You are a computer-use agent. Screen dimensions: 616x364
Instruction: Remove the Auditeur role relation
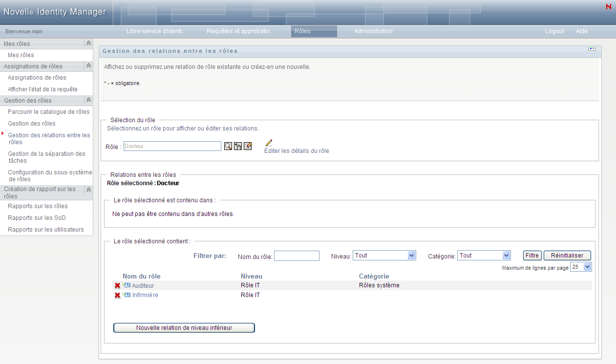click(x=117, y=285)
